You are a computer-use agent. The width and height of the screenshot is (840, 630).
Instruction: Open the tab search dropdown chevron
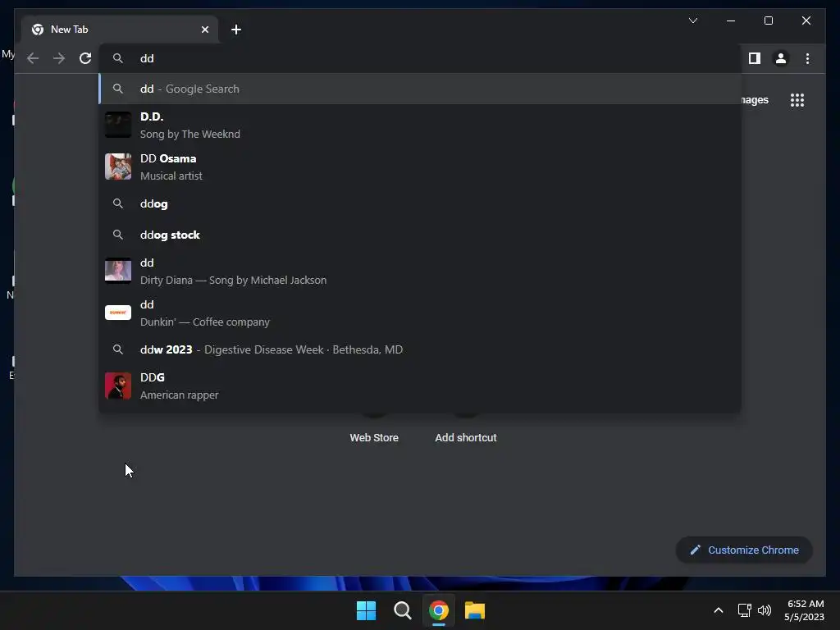point(692,21)
